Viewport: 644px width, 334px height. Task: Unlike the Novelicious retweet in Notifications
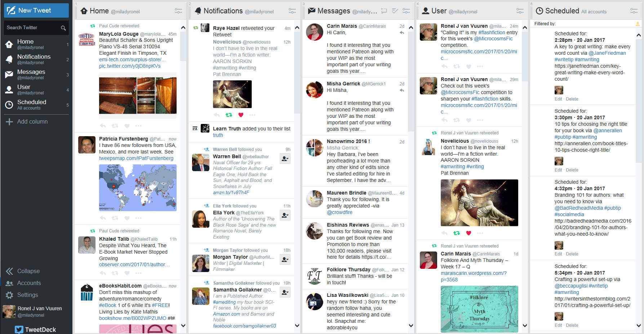(241, 115)
